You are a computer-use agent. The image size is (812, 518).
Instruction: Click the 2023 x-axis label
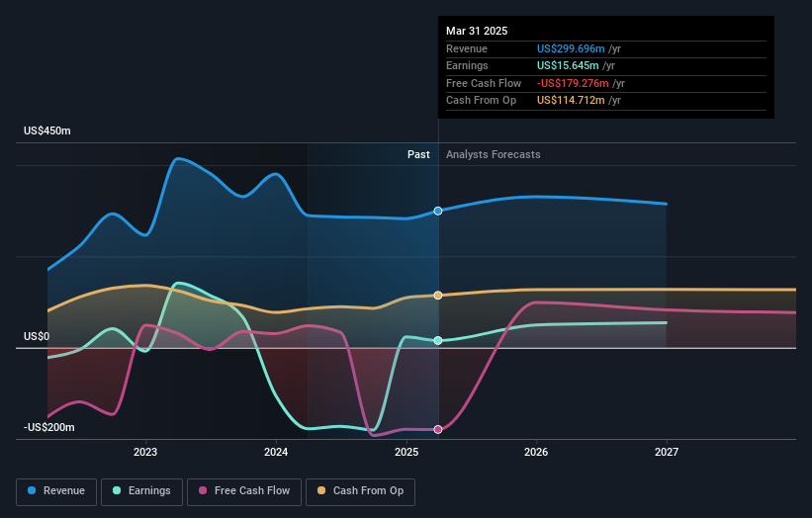click(x=145, y=453)
